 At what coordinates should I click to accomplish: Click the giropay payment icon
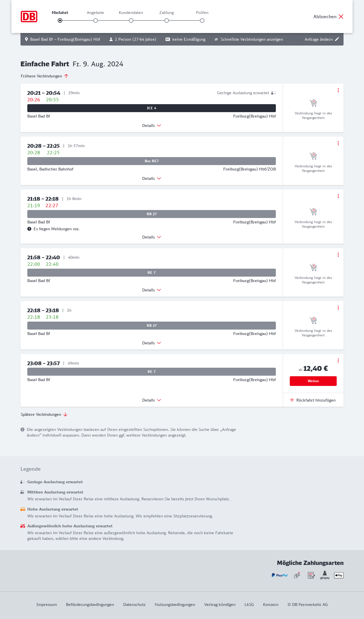click(x=325, y=575)
